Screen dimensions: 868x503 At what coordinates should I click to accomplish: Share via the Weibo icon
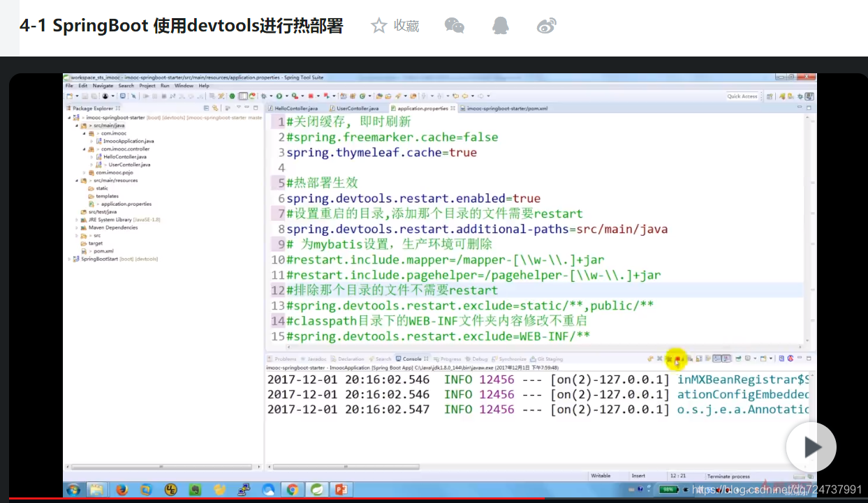pos(547,26)
